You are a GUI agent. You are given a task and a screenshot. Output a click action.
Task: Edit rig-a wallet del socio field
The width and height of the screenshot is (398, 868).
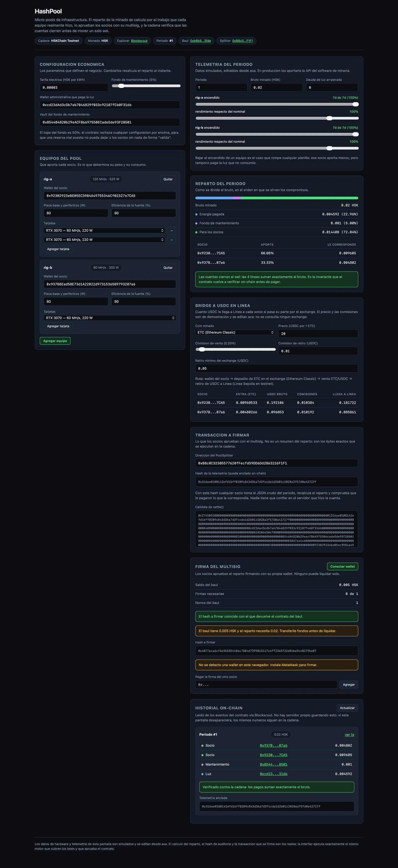pos(110,196)
